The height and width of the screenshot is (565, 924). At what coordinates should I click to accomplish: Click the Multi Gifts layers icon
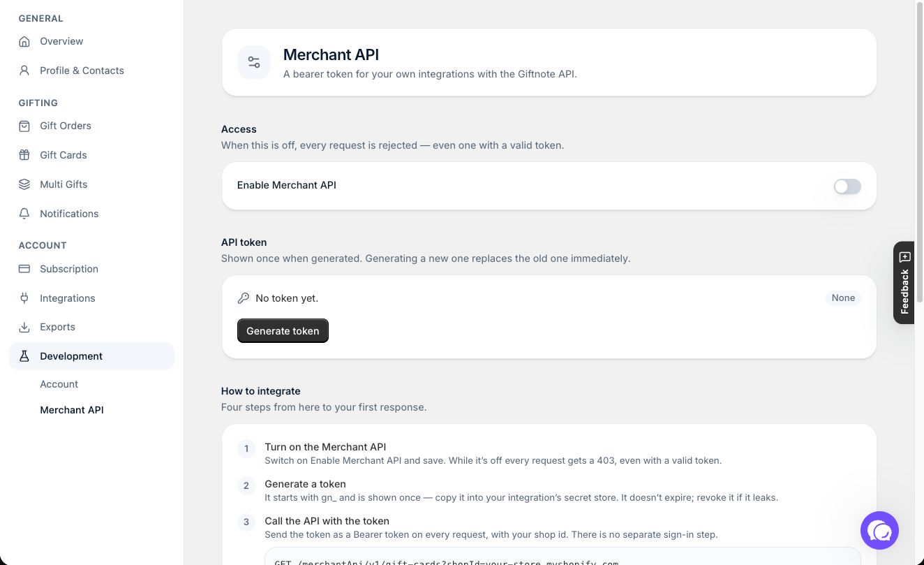click(x=24, y=184)
